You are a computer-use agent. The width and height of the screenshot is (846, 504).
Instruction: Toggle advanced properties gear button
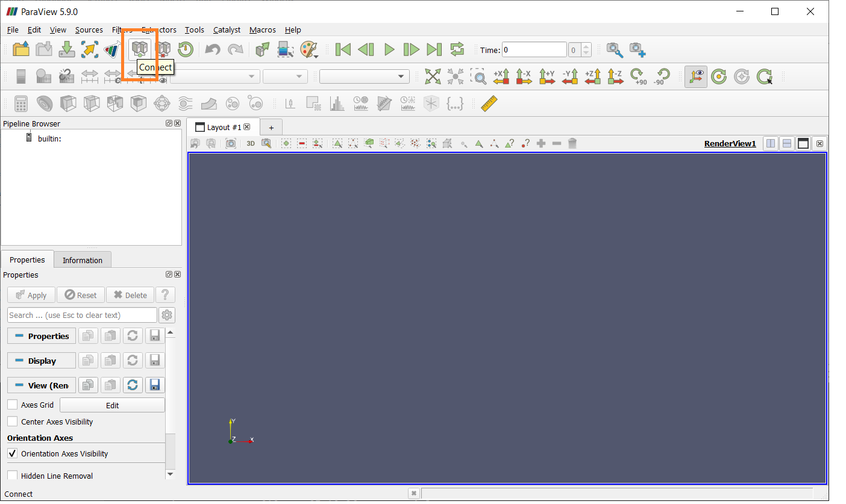[x=167, y=315]
